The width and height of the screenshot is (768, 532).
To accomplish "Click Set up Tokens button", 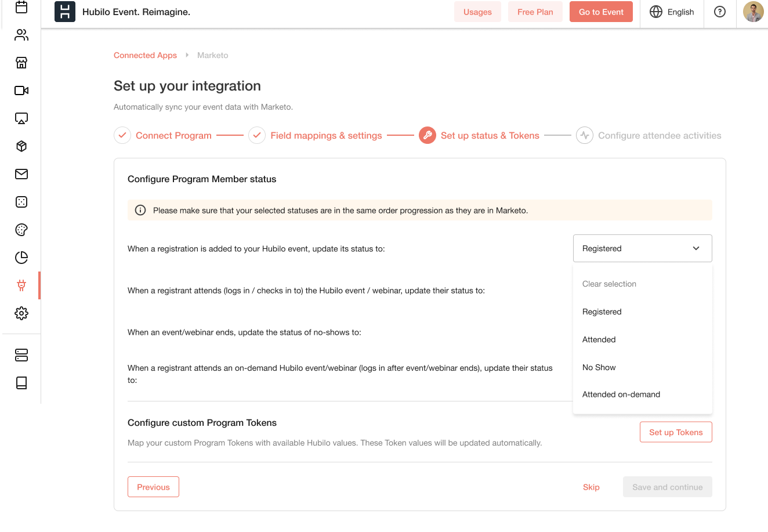I will (x=676, y=432).
